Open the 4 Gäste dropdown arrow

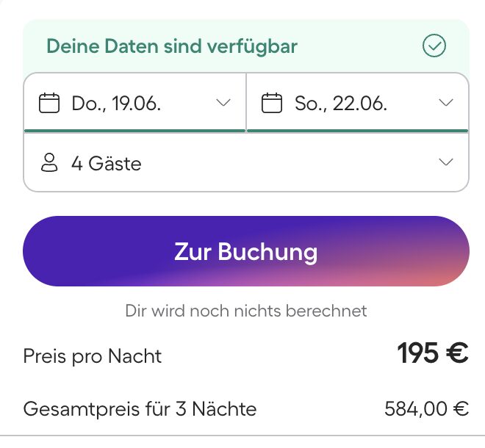click(446, 163)
